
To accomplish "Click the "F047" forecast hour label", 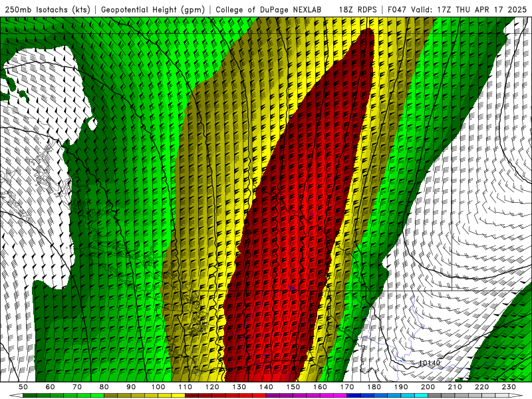I will (x=398, y=9).
